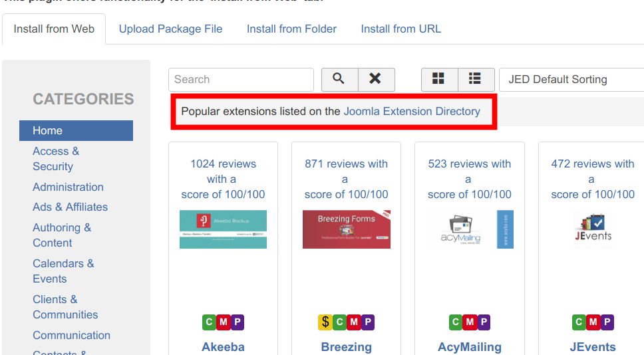
Task: Click the 871 reviews score link
Action: click(346, 179)
